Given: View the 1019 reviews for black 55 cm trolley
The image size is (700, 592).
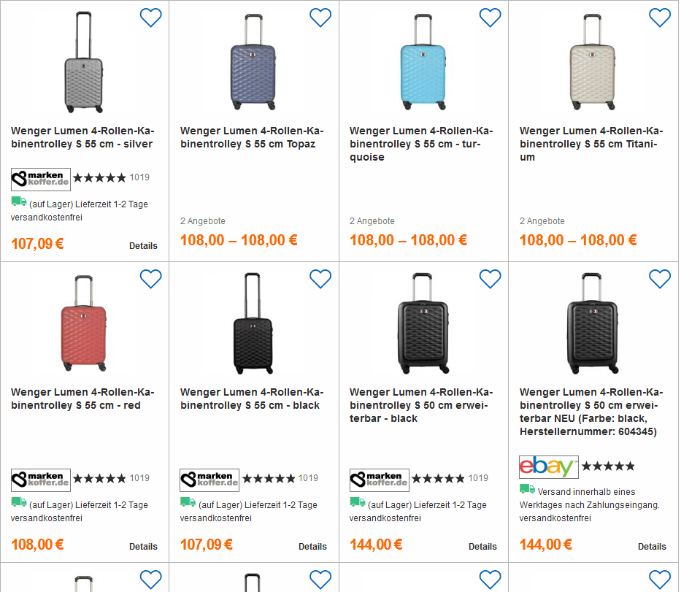Looking at the screenshot, I should click(308, 478).
